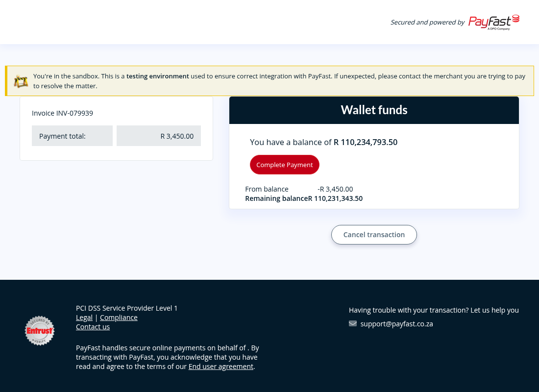Click the 'Secured and powered by' text
The height and width of the screenshot is (392, 539).
427,23
